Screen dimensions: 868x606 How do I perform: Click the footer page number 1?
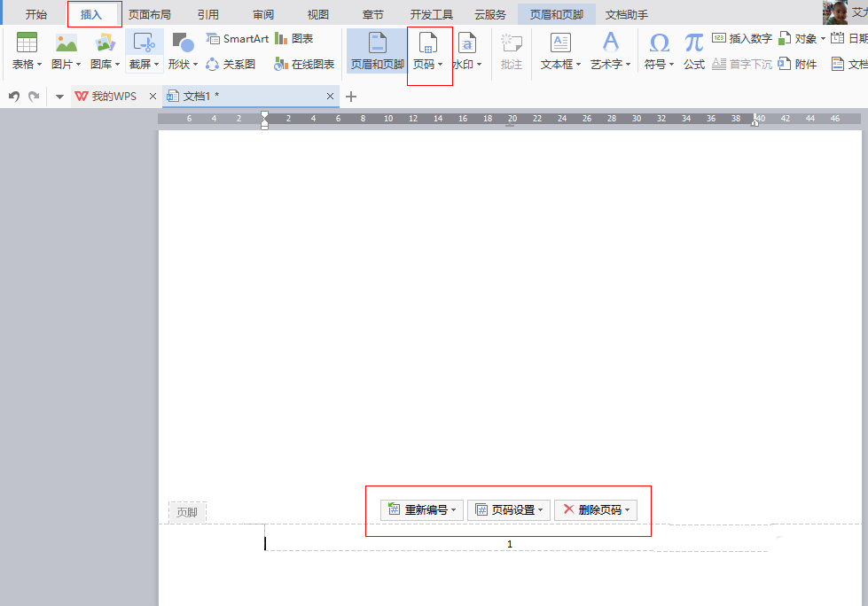click(x=510, y=545)
